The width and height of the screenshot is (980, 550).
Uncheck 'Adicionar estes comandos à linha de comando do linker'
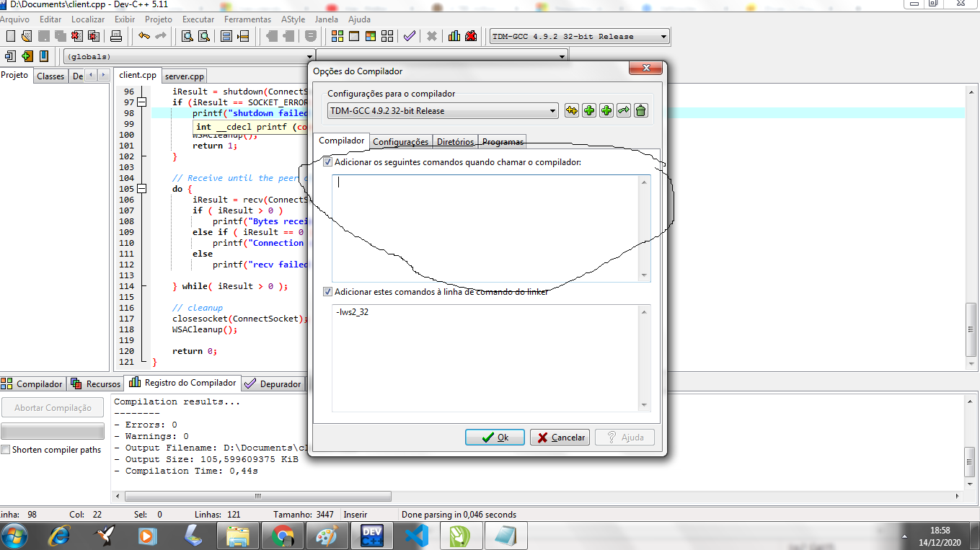pos(328,292)
